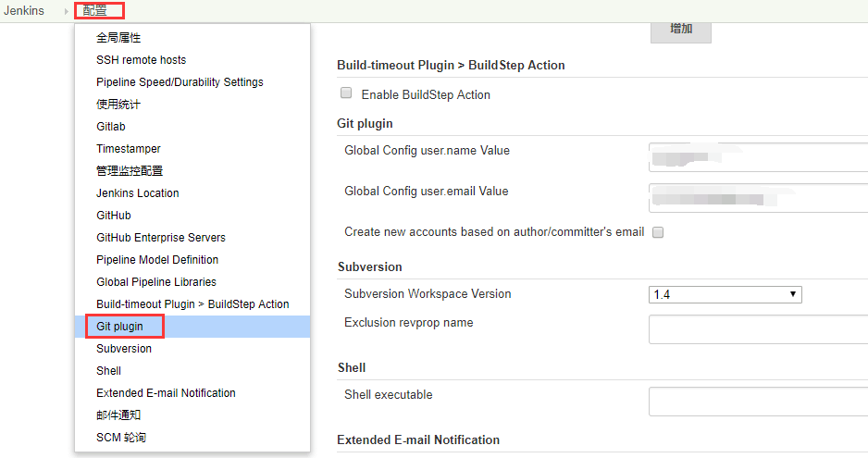Click the Exclusion revprop name label
Image resolution: width=868 pixels, height=458 pixels.
tap(408, 322)
